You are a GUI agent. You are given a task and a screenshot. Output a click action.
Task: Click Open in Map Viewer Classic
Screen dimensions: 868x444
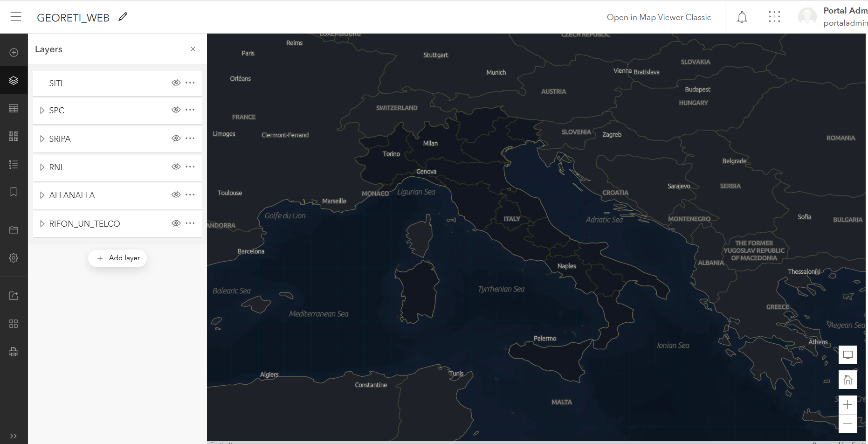(x=659, y=17)
